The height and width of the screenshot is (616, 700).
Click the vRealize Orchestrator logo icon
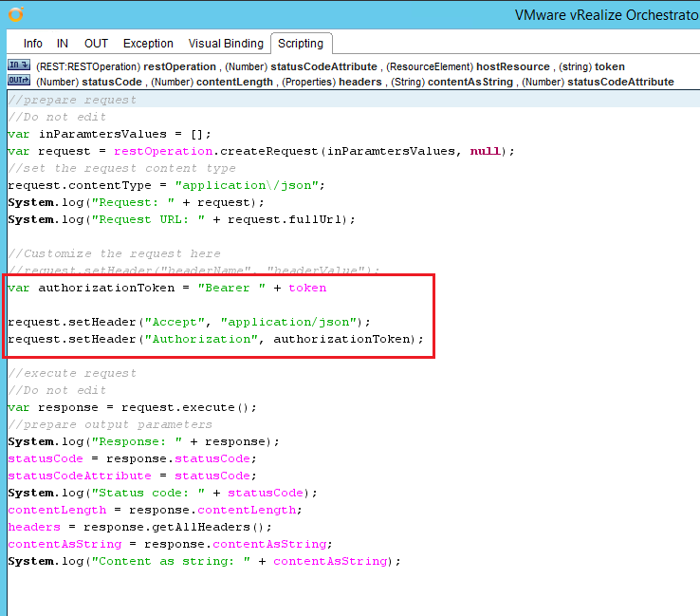click(16, 14)
